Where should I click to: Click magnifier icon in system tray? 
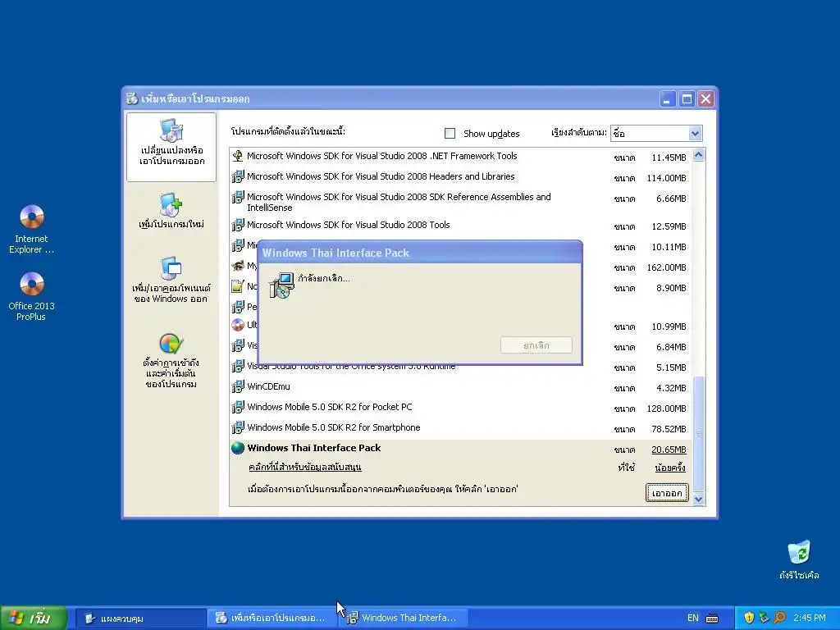(779, 618)
